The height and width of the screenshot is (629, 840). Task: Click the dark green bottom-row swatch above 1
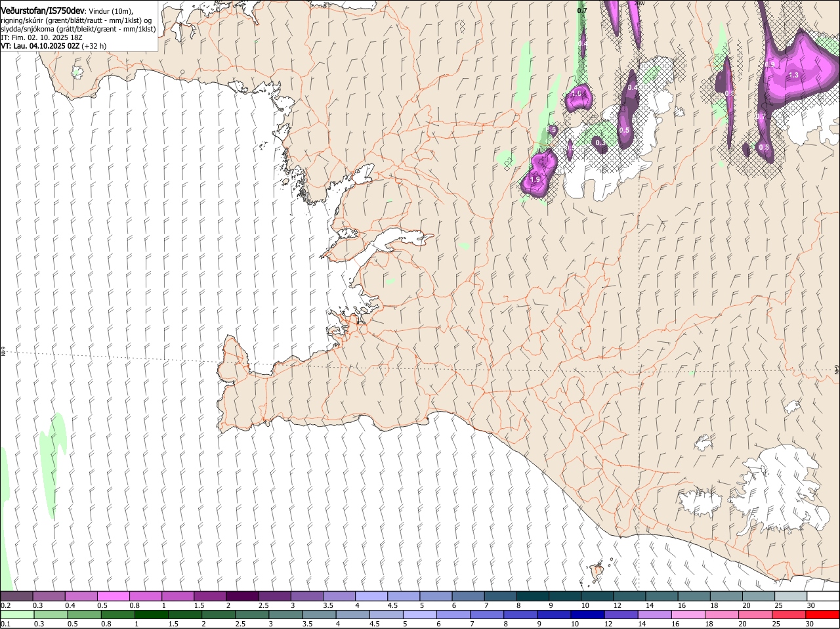pos(151,615)
